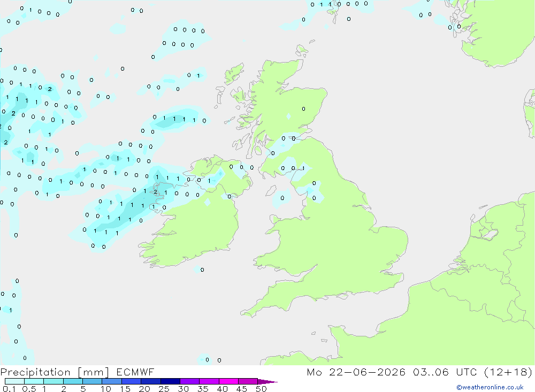Click the '30' legend scale label
The height and width of the screenshot is (392, 535).
tap(184, 389)
